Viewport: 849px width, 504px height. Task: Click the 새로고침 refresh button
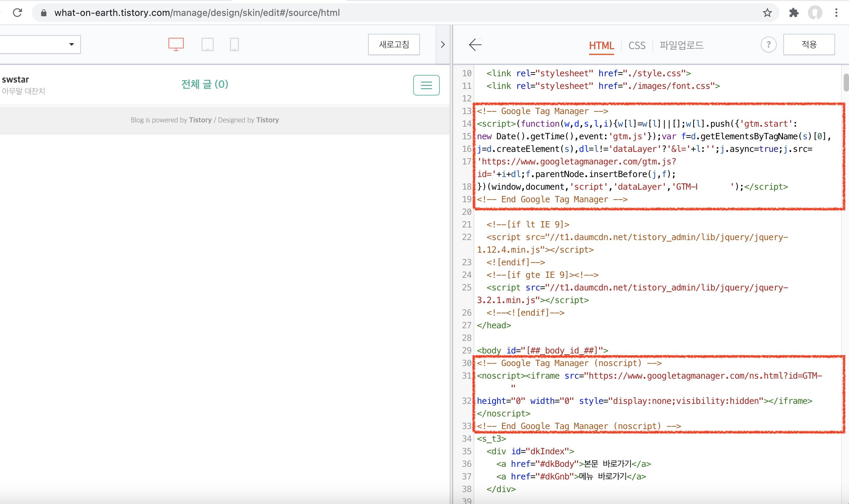(x=394, y=44)
